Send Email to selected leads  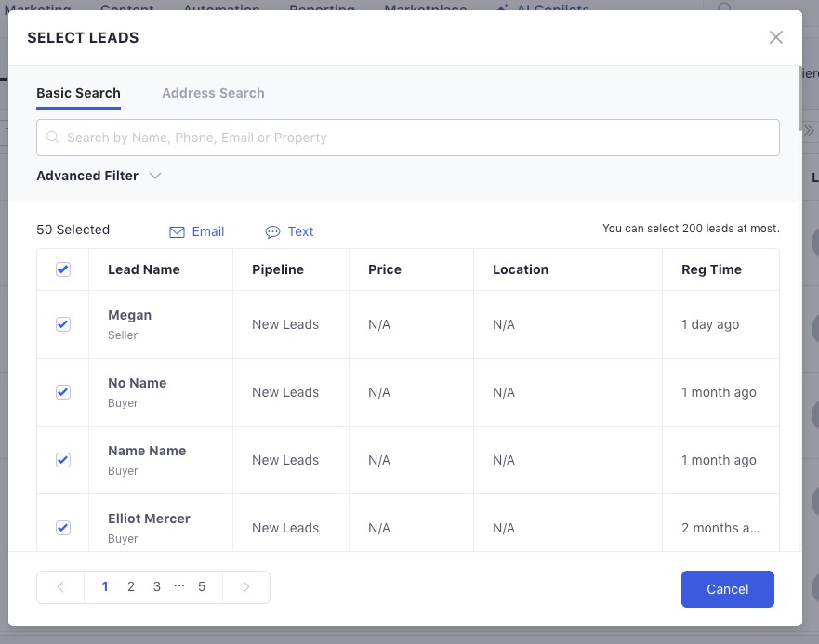point(196,231)
